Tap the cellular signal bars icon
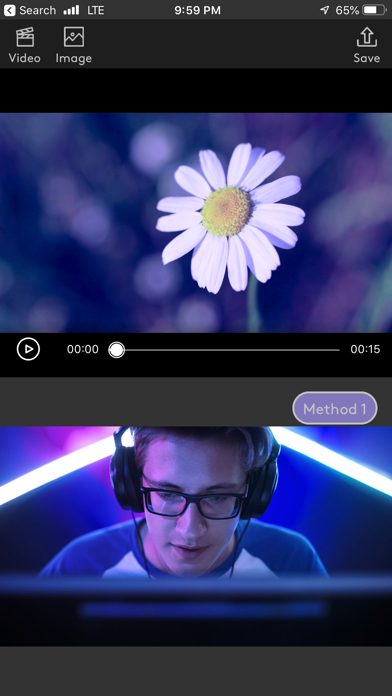Viewport: 392px width, 696px height. pos(71,10)
